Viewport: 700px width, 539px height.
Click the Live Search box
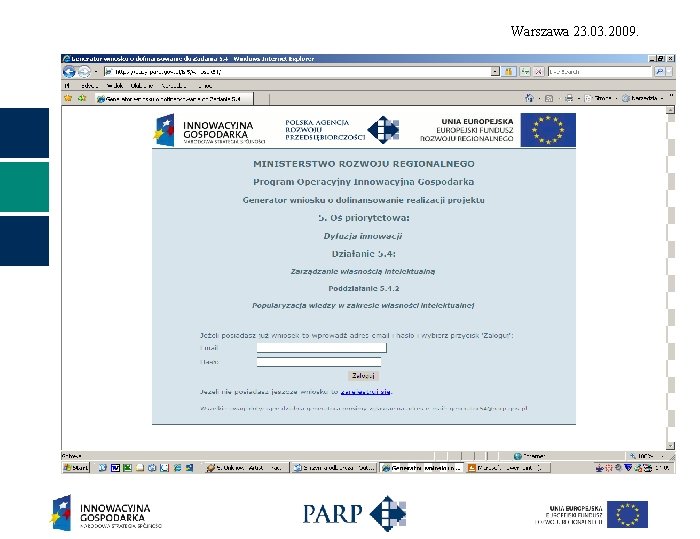point(600,71)
